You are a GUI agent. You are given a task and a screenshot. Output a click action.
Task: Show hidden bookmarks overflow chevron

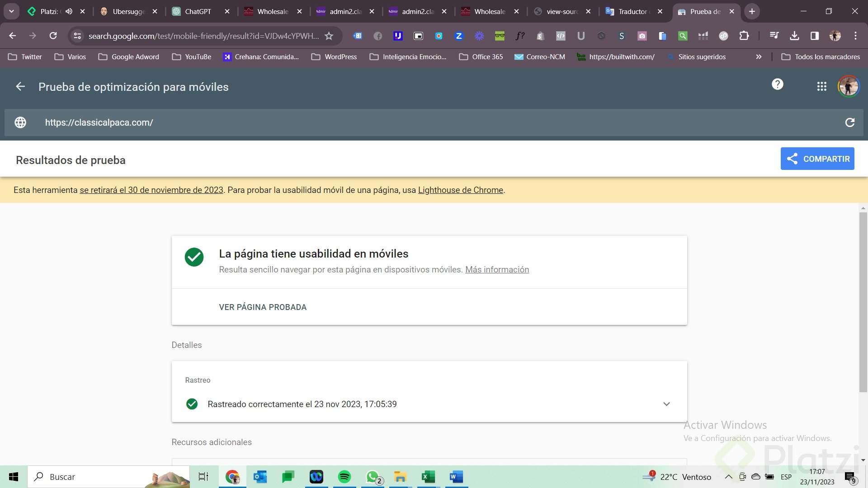coord(759,56)
